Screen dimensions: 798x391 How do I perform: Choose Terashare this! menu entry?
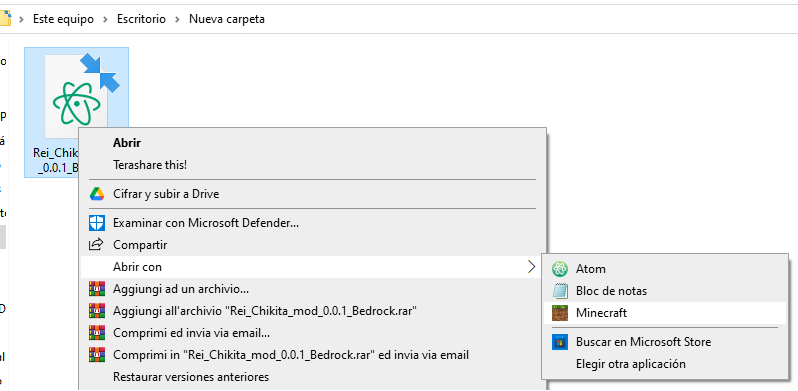point(150,165)
